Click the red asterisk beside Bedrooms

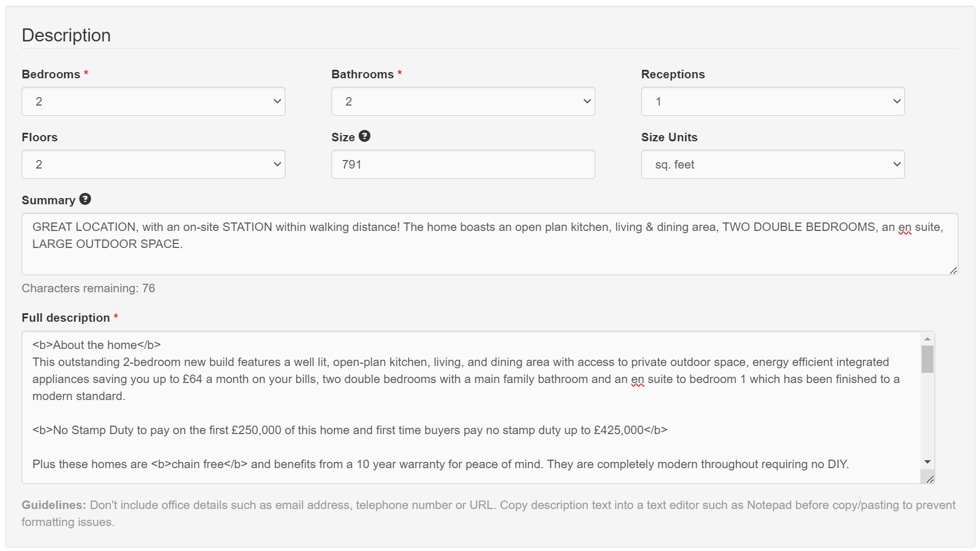pyautogui.click(x=86, y=73)
